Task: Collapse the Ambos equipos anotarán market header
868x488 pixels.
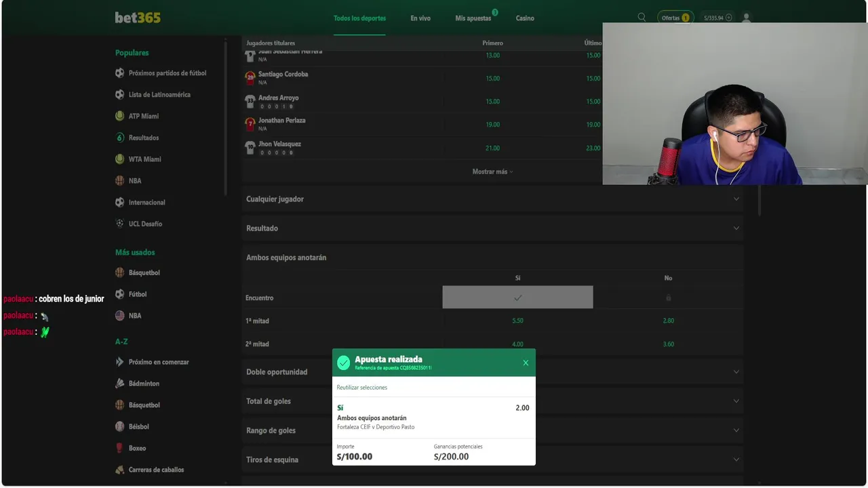Action: [x=492, y=258]
